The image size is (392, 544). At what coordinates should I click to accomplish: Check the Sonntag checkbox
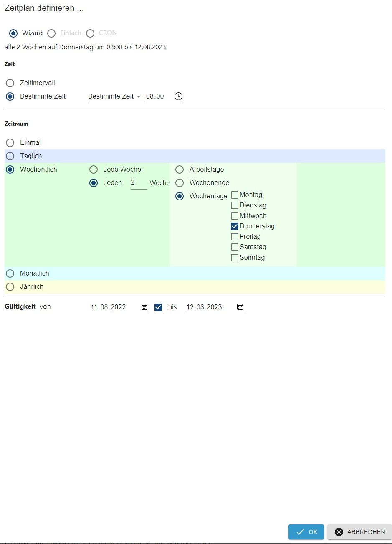pos(235,258)
